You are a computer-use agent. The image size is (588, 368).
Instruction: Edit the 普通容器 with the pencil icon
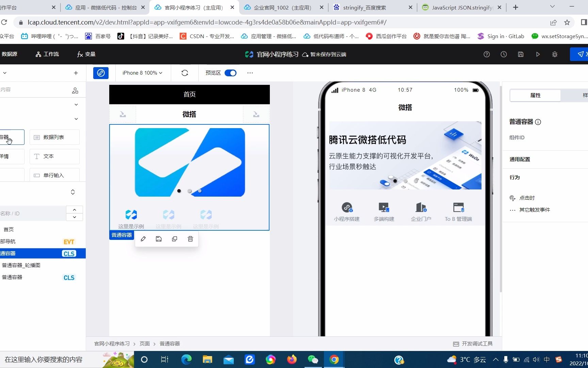tap(143, 239)
